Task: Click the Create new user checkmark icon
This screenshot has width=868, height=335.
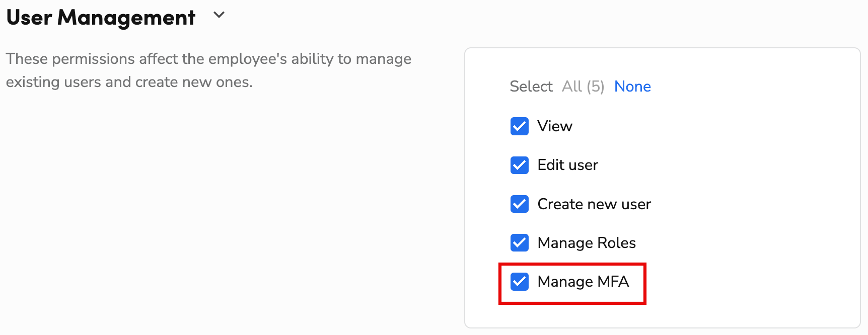Action: pos(519,204)
